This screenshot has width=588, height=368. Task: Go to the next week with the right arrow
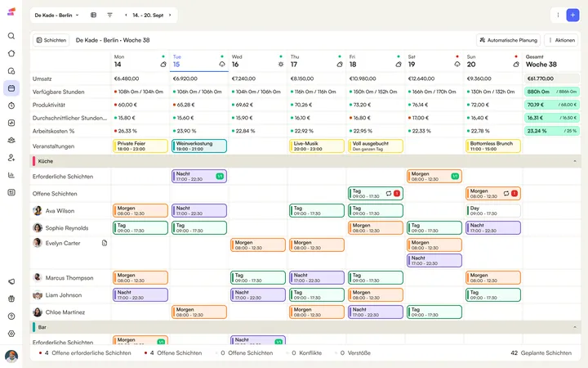[x=170, y=15]
